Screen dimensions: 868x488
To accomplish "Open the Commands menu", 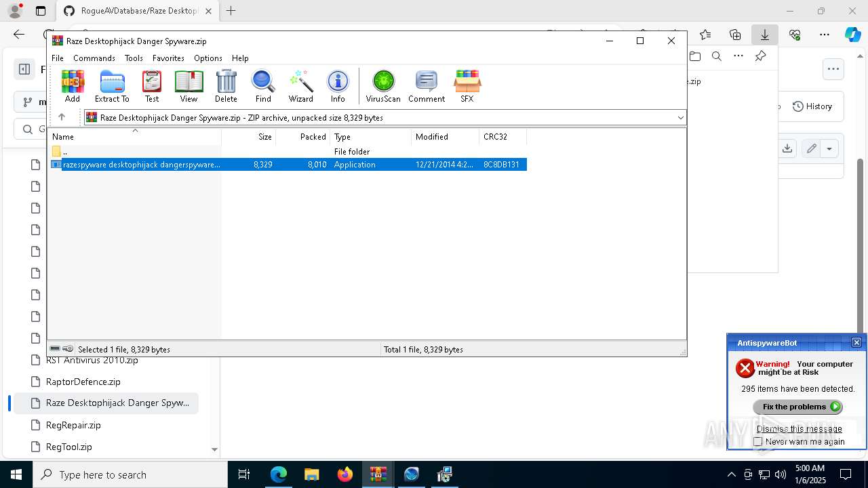I will pos(94,58).
